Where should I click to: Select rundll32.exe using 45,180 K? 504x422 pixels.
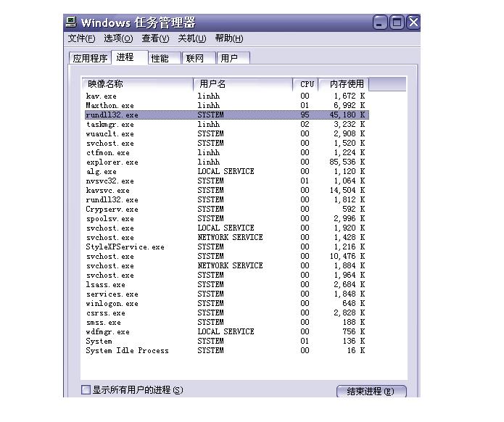(227, 115)
